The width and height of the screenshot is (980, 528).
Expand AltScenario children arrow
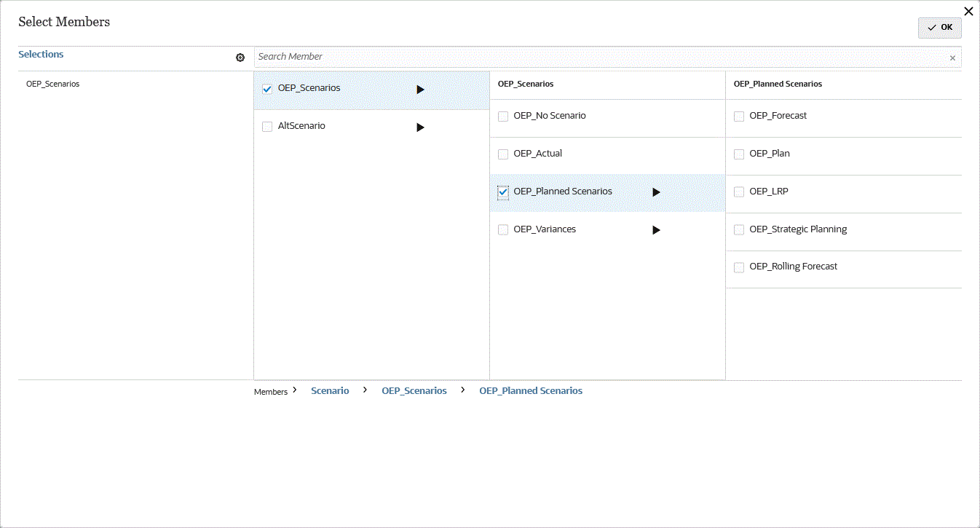coord(420,127)
